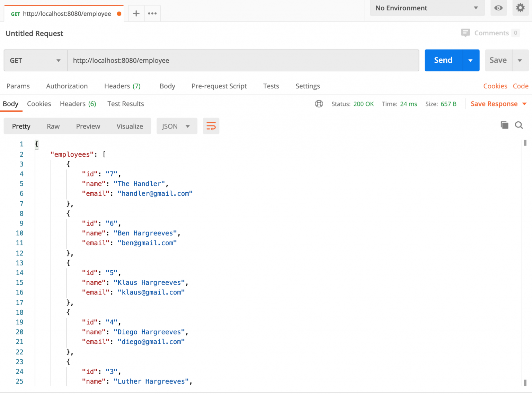The image size is (532, 394).
Task: Open the response Headers (6) tab
Action: (78, 104)
